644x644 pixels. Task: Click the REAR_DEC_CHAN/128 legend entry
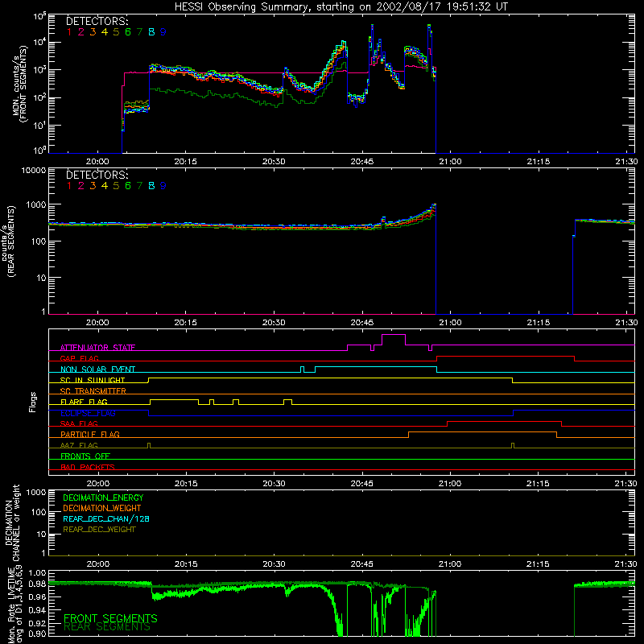click(106, 518)
